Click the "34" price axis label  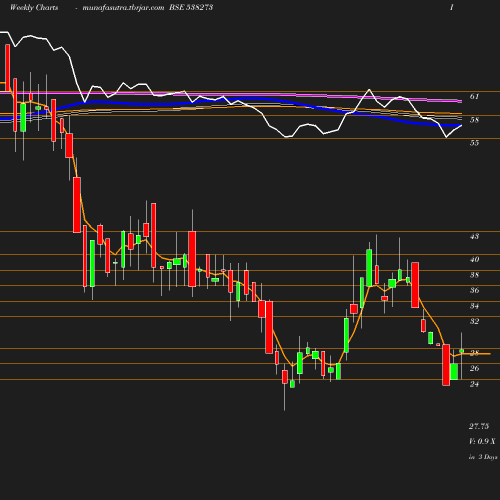474,306
